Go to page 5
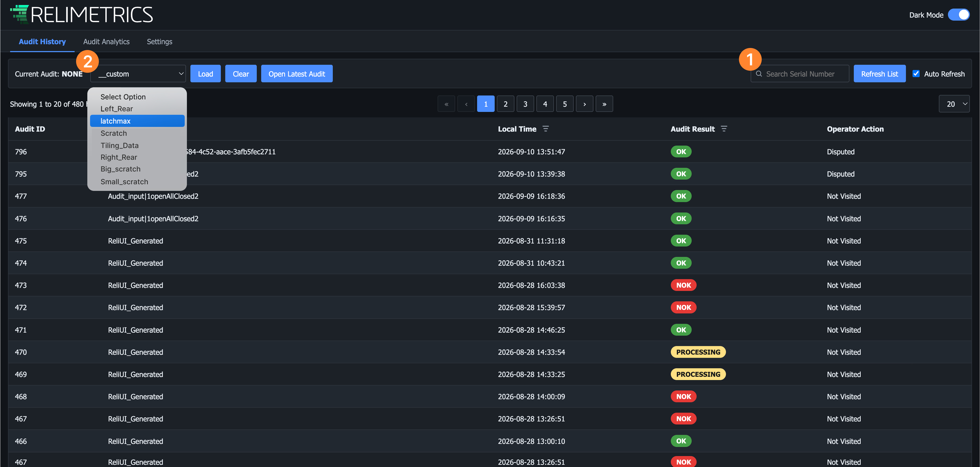 (565, 104)
